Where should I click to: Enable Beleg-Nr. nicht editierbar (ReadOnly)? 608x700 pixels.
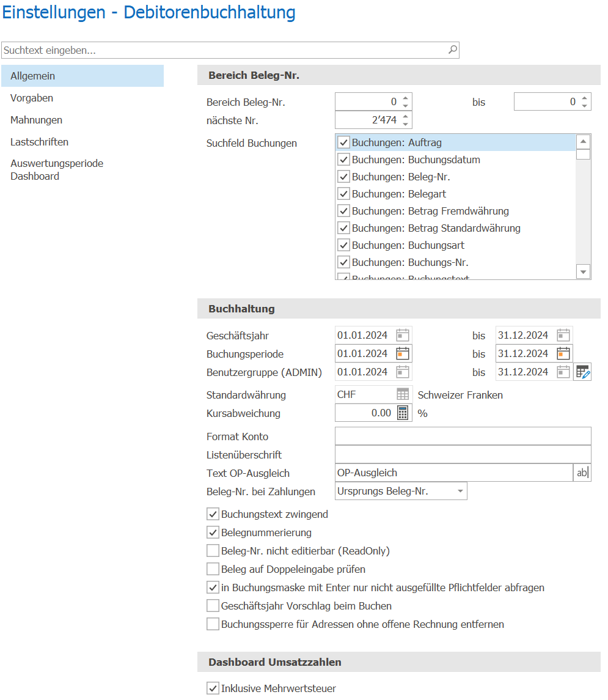(213, 551)
